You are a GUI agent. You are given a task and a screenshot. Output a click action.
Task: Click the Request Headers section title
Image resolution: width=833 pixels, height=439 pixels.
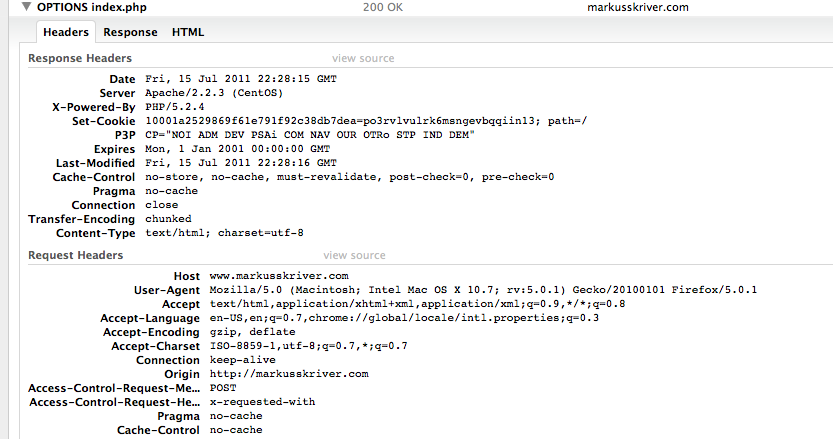pyautogui.click(x=75, y=256)
